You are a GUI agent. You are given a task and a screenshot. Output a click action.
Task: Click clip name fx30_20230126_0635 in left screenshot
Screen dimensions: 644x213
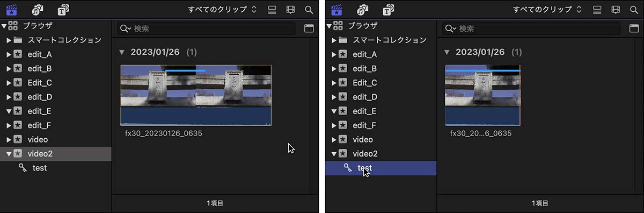(164, 133)
